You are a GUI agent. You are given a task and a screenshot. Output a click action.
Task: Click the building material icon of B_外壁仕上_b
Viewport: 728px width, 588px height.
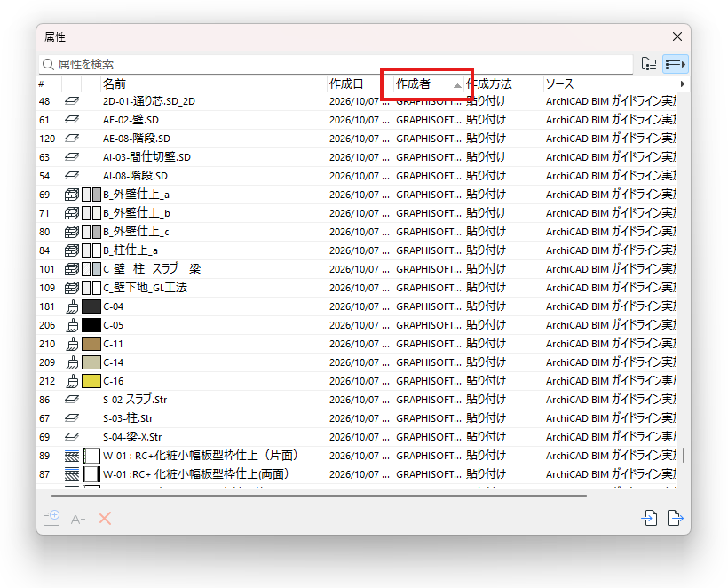[72, 212]
